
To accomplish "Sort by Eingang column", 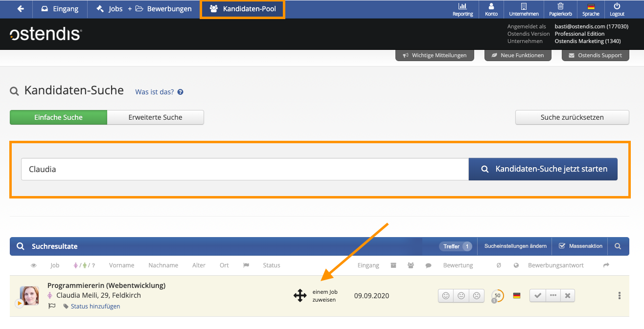I will 368,265.
